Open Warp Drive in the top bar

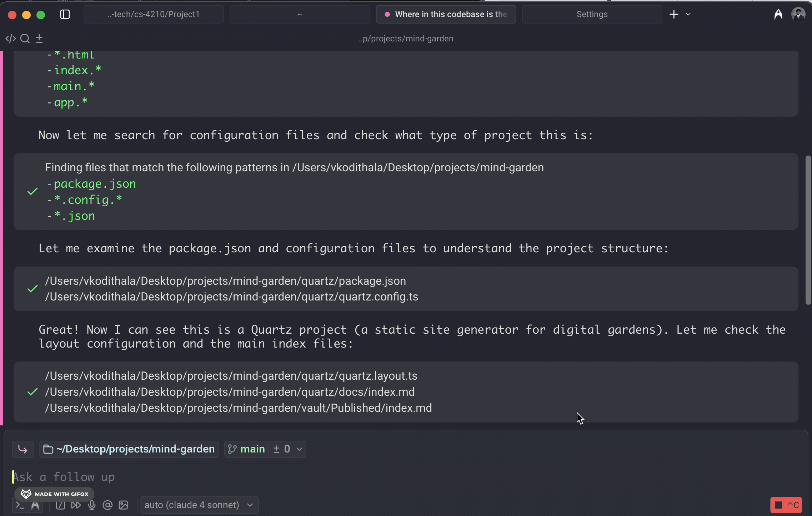coord(778,14)
